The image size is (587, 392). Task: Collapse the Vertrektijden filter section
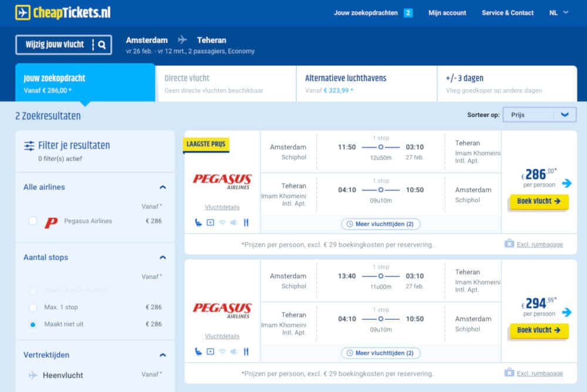[x=163, y=355]
